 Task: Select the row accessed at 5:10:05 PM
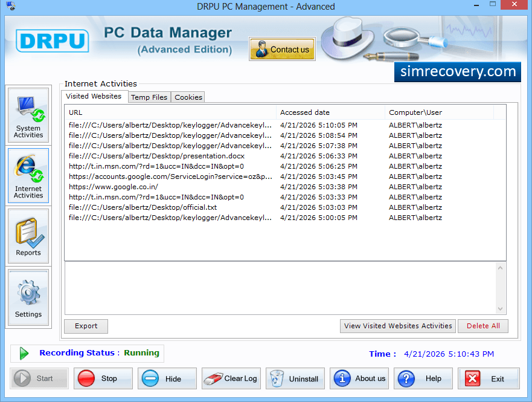[x=285, y=125]
